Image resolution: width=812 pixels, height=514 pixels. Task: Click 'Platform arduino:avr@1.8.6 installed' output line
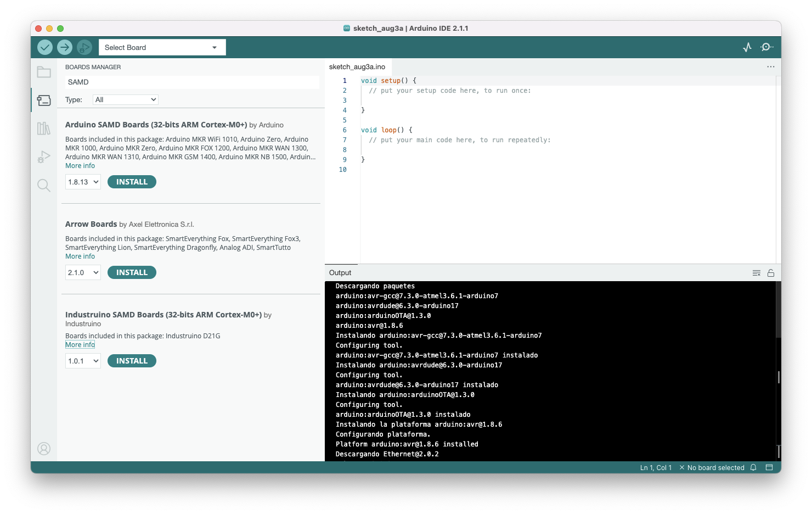[x=407, y=444]
